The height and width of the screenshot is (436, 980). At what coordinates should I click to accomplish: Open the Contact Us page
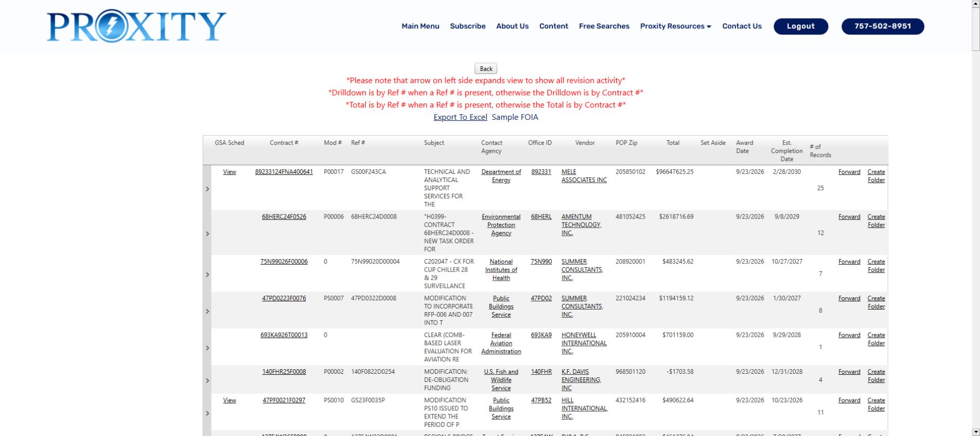pyautogui.click(x=742, y=26)
